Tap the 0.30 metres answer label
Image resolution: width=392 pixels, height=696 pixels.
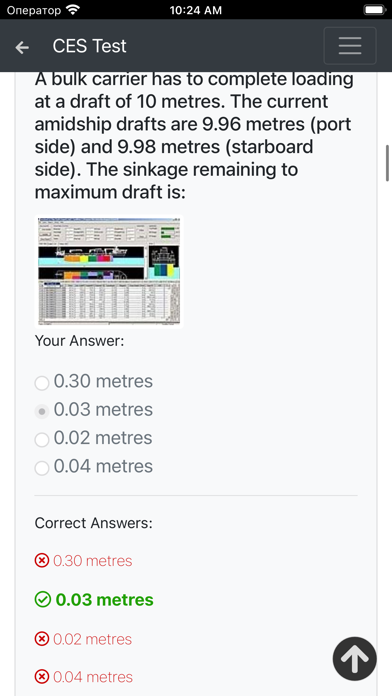click(103, 381)
